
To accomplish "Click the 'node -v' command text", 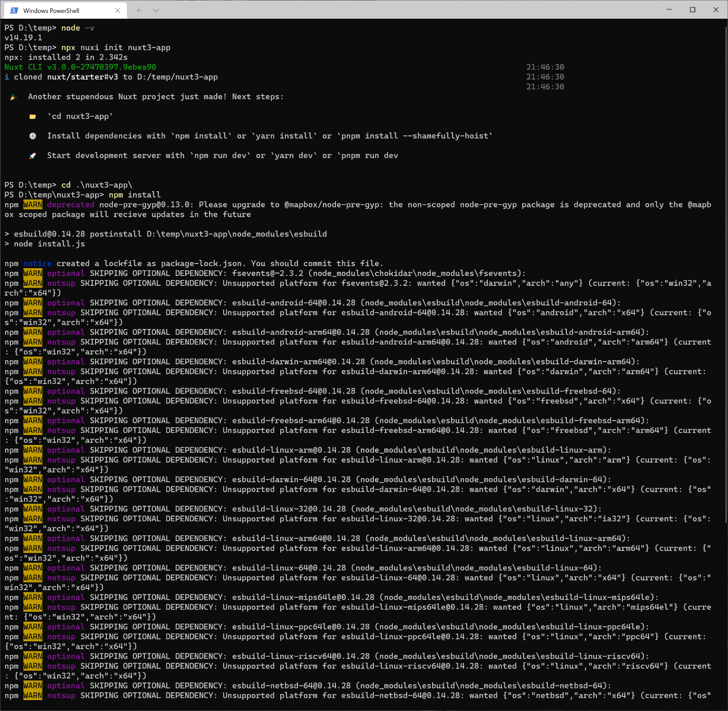I will (x=78, y=28).
